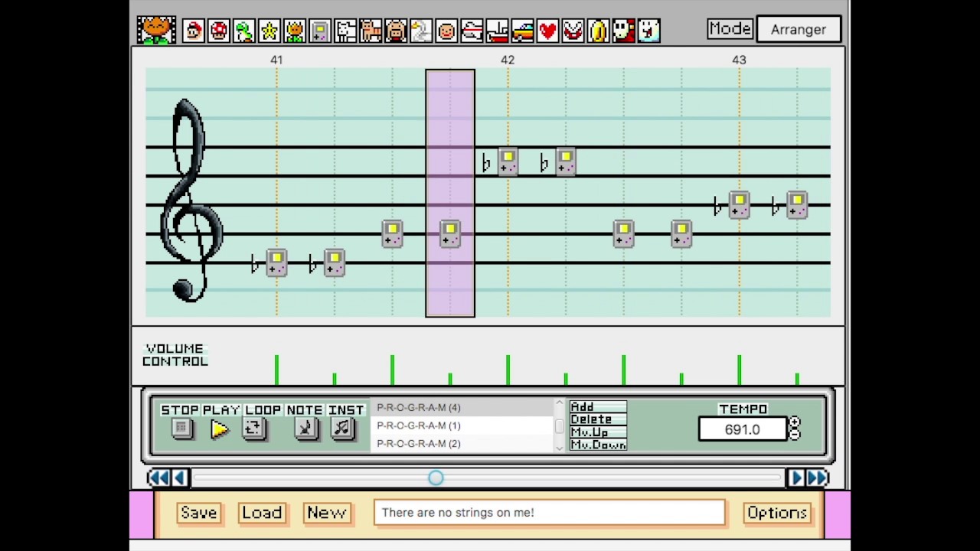
Task: Decrease tempo with the minus button
Action: tap(794, 435)
